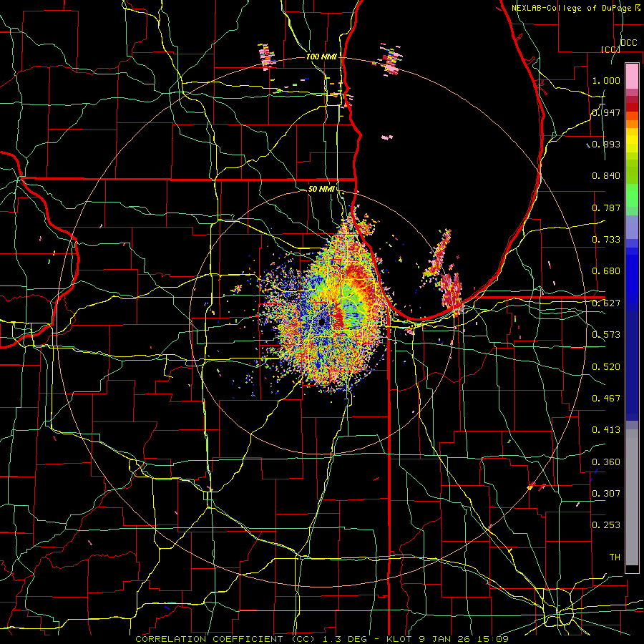Select the 0.413 legend value
644x644 pixels.
point(606,430)
